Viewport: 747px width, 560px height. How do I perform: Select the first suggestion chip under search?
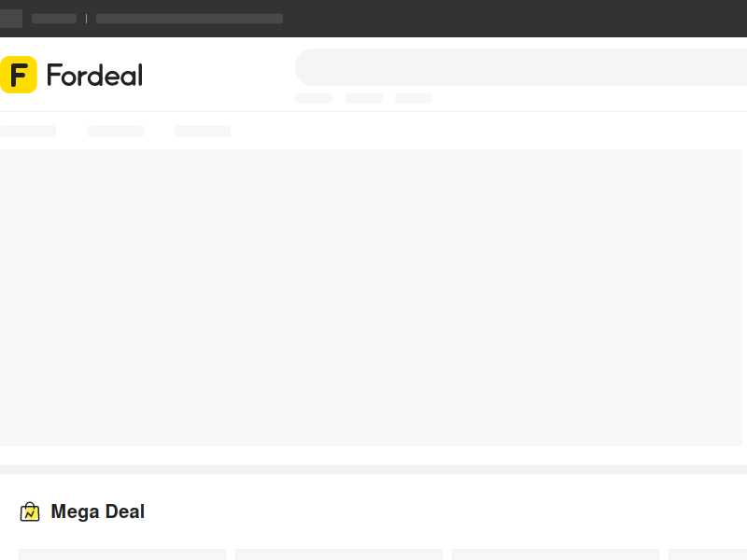pyautogui.click(x=314, y=98)
